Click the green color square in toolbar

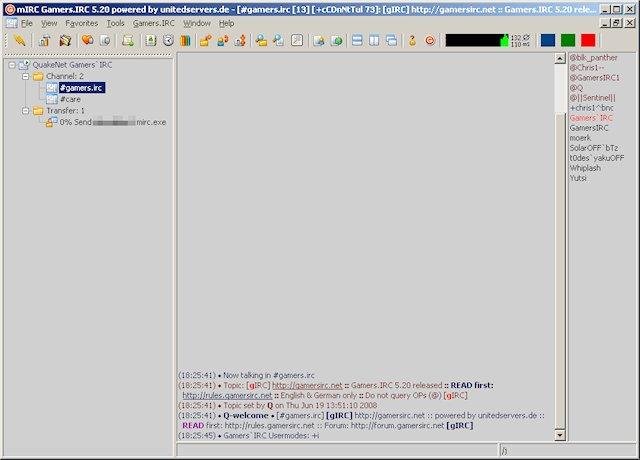(568, 40)
